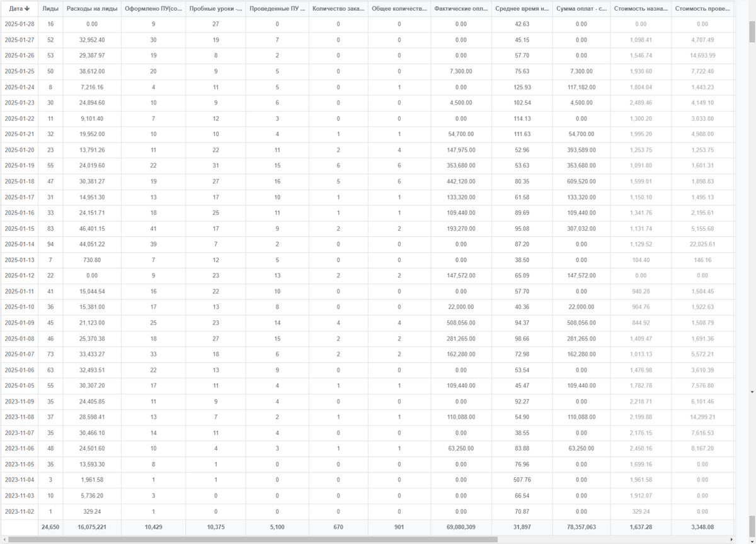
Task: Click the horizontal scrollbar thumb at bottom
Action: click(x=253, y=540)
